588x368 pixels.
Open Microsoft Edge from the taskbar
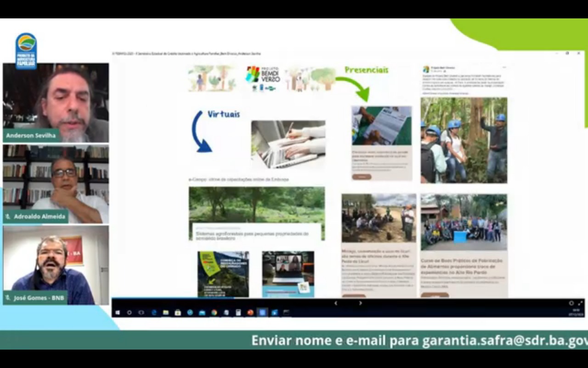pos(154,312)
